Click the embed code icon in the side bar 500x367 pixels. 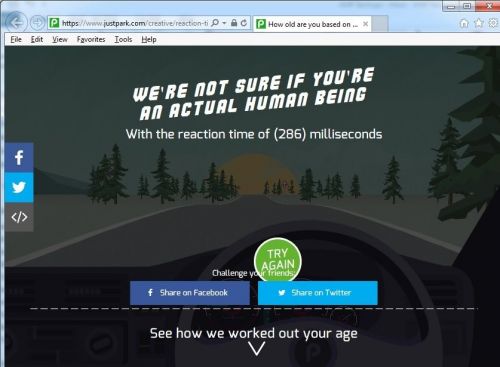coord(19,217)
